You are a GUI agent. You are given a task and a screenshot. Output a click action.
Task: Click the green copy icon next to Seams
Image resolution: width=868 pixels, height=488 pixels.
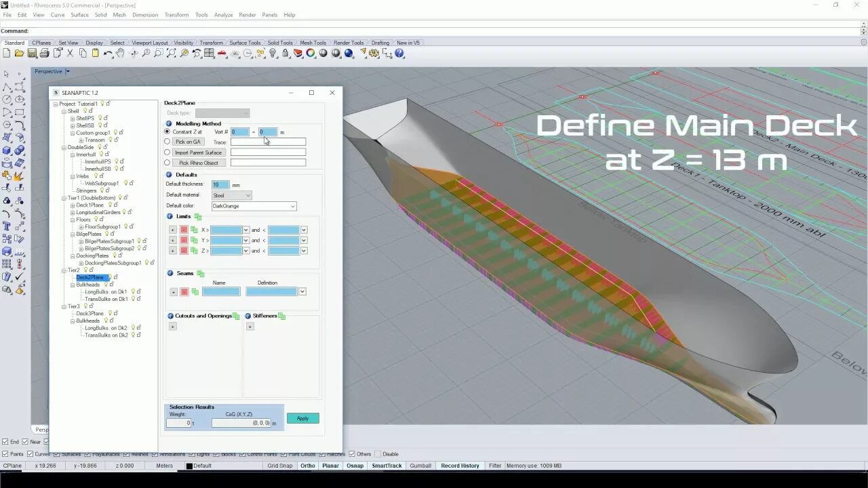[x=201, y=273]
